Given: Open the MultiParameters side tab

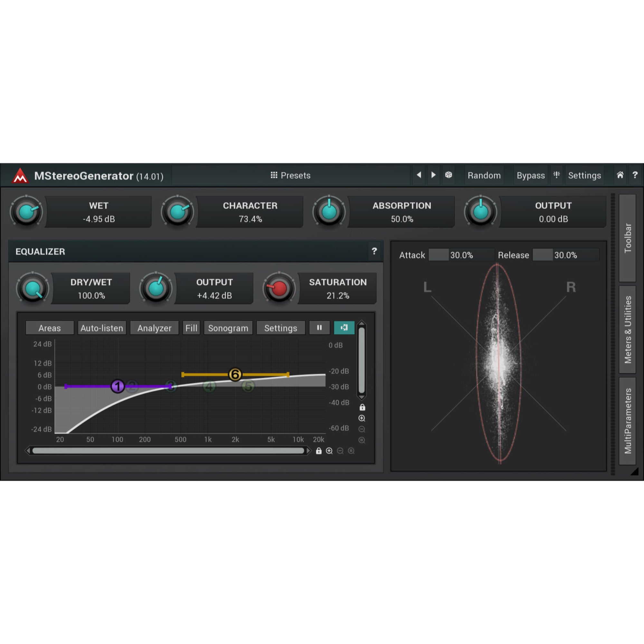Looking at the screenshot, I should 627,421.
